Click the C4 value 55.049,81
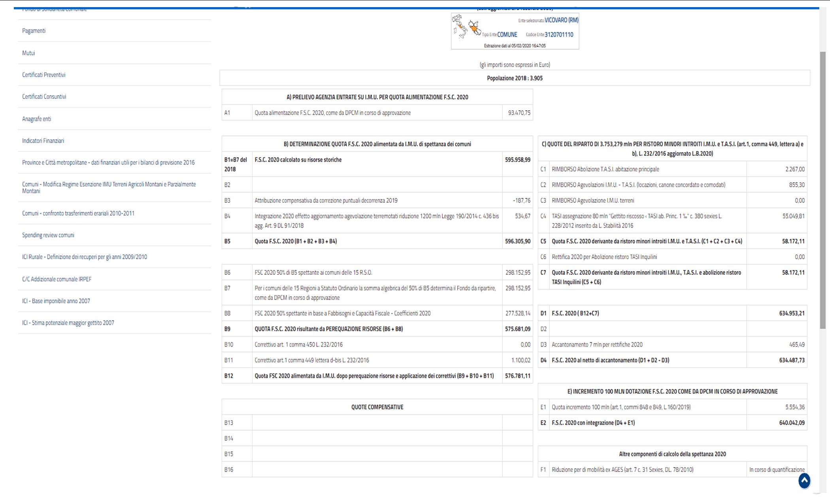This screenshot has width=830, height=504. coord(793,216)
